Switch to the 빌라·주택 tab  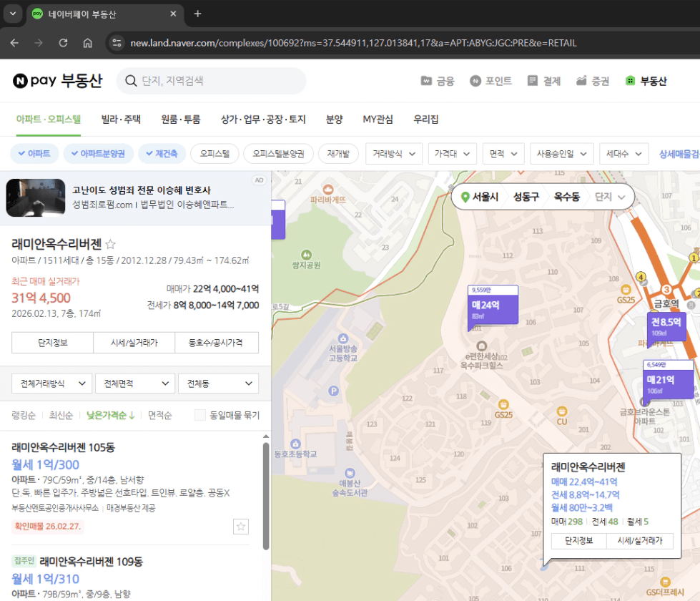coord(121,119)
